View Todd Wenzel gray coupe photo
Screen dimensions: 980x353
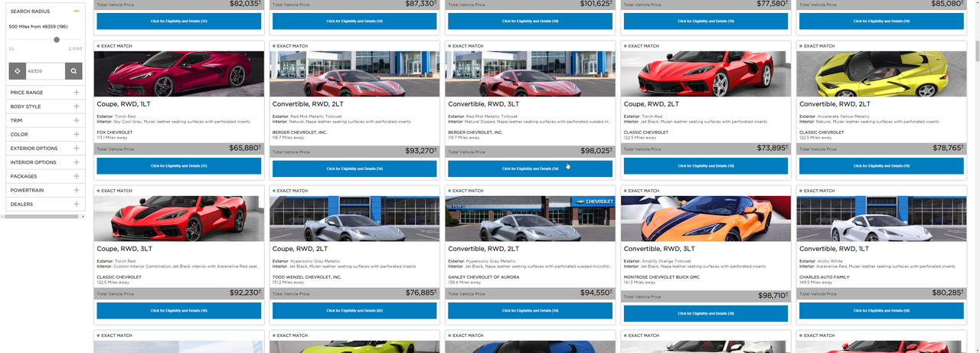[354, 219]
